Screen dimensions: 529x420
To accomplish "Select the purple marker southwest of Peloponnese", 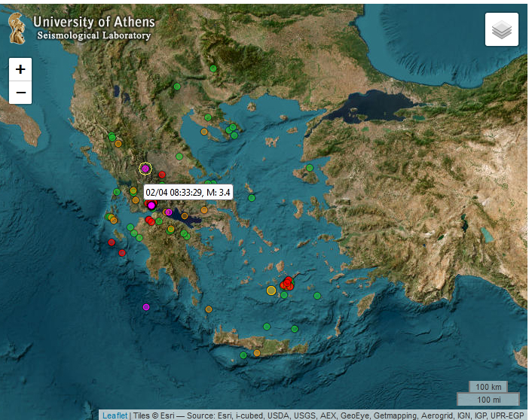I will (x=146, y=307).
